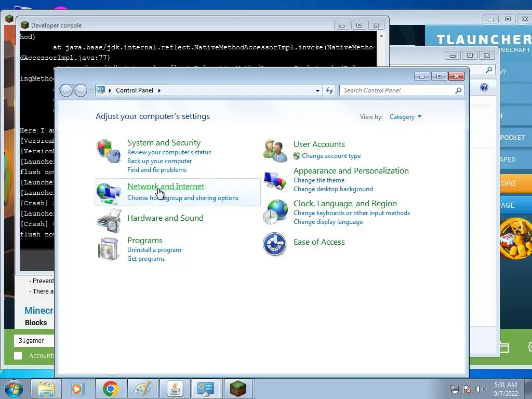The width and height of the screenshot is (532, 399).
Task: Open the recent pages dropdown beside nav arrows
Action: point(91,90)
